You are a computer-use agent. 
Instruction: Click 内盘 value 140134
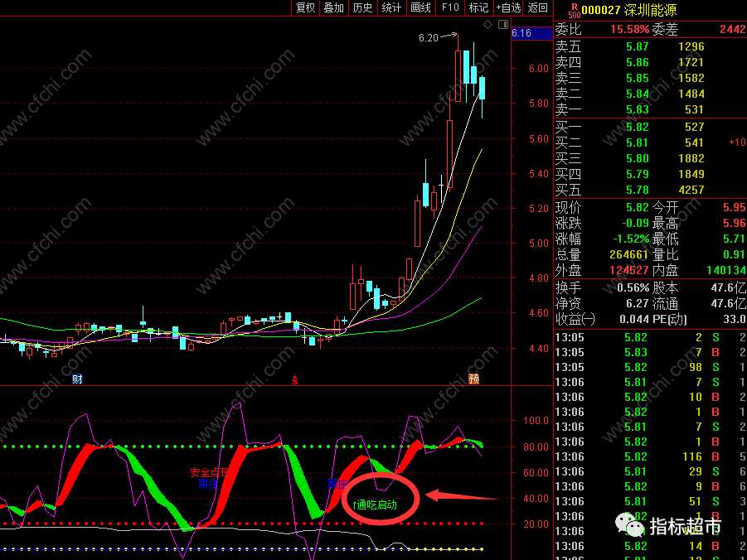pyautogui.click(x=726, y=271)
